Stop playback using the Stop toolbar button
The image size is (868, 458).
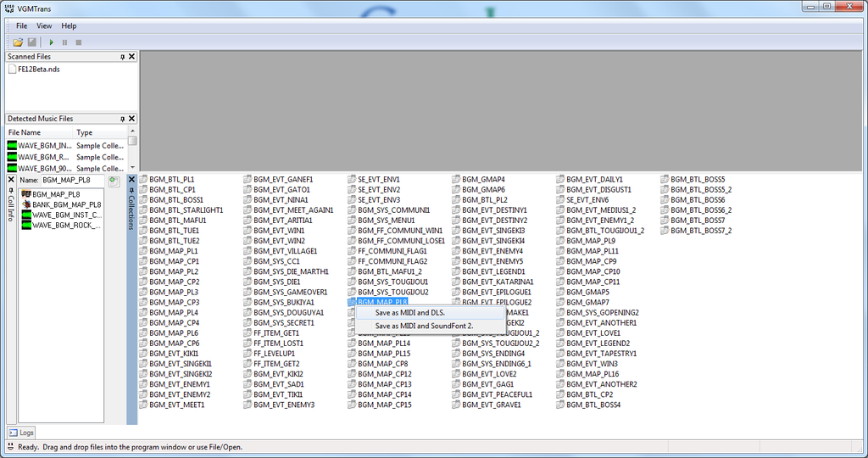[79, 42]
